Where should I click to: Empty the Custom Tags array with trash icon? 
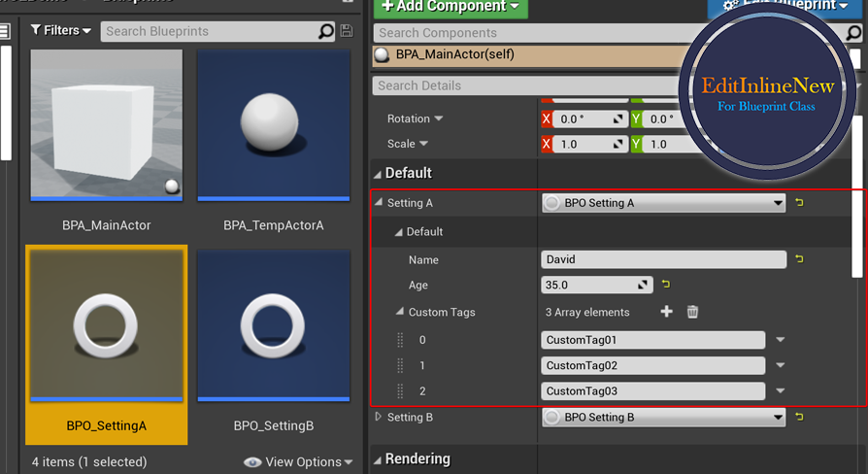point(692,312)
